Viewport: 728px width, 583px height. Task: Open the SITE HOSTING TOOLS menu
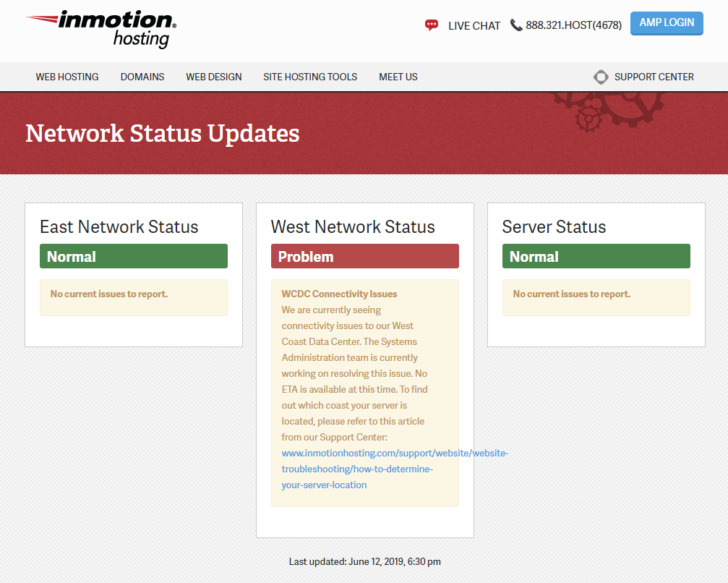[x=310, y=77]
